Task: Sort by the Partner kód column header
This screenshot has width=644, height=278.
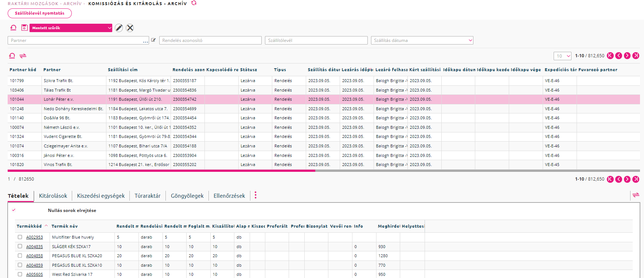Action: click(23, 70)
